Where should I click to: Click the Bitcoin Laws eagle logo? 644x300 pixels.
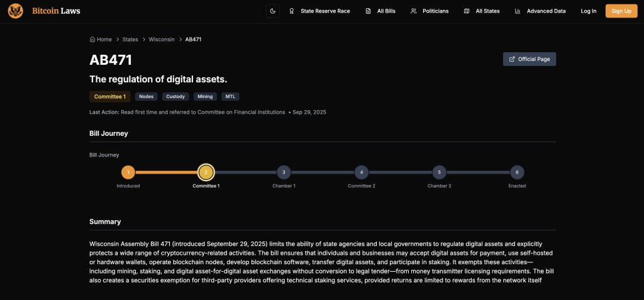click(x=16, y=11)
